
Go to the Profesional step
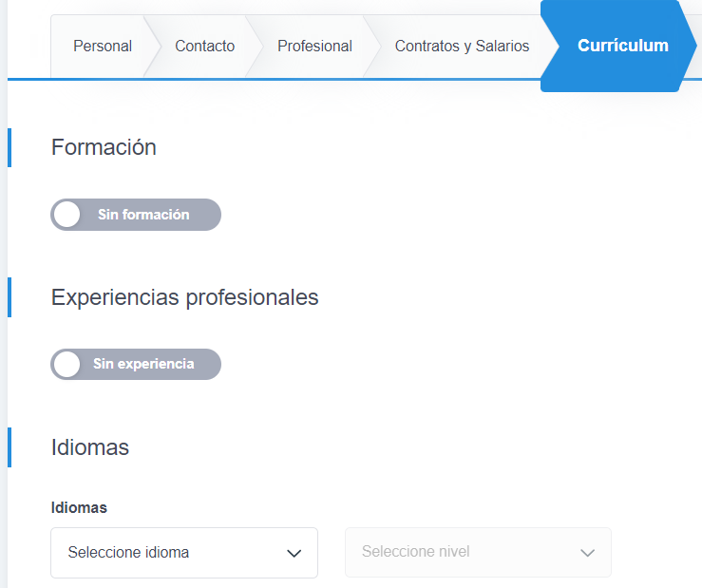[314, 46]
